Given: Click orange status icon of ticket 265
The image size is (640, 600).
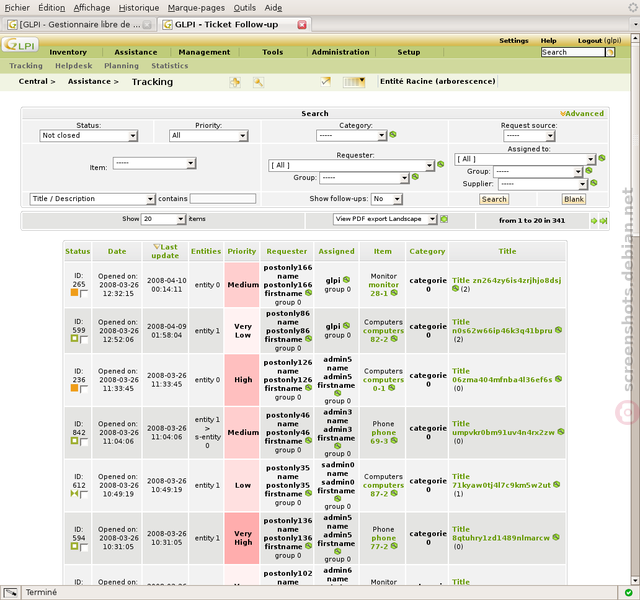Looking at the screenshot, I should [x=74, y=293].
